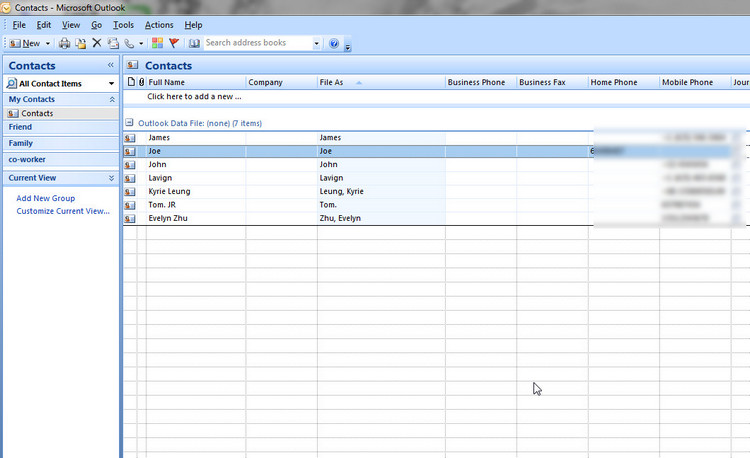Select the James contact name
Image resolution: width=750 pixels, height=458 pixels.
(159, 138)
